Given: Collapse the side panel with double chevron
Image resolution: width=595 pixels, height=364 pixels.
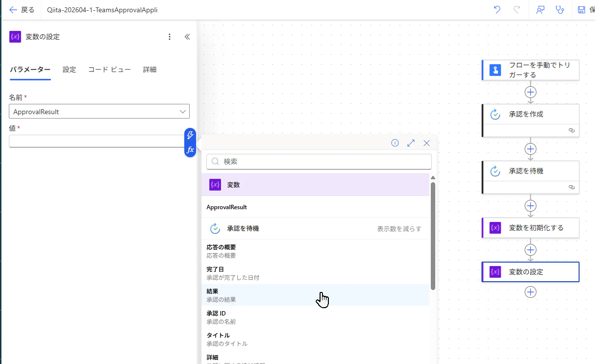Looking at the screenshot, I should pyautogui.click(x=187, y=37).
